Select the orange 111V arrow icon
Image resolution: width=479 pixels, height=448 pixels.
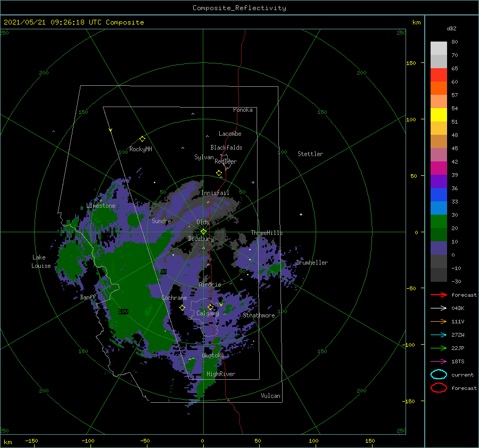click(439, 321)
